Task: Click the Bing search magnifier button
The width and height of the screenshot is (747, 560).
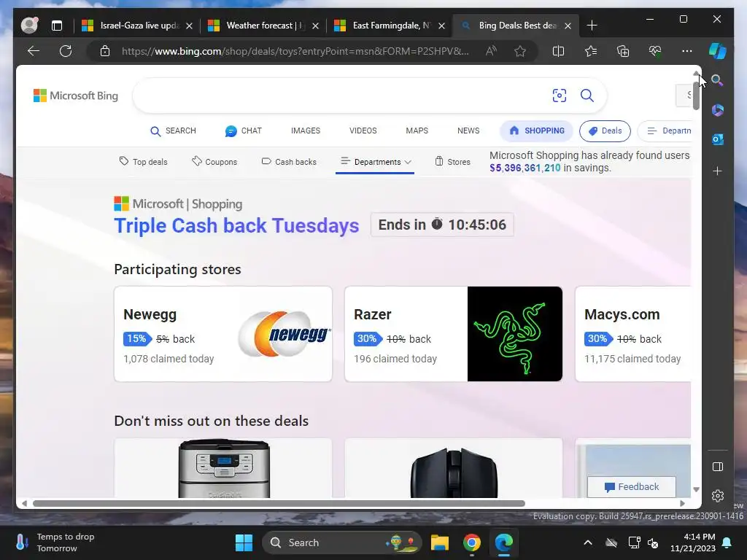Action: (x=587, y=96)
